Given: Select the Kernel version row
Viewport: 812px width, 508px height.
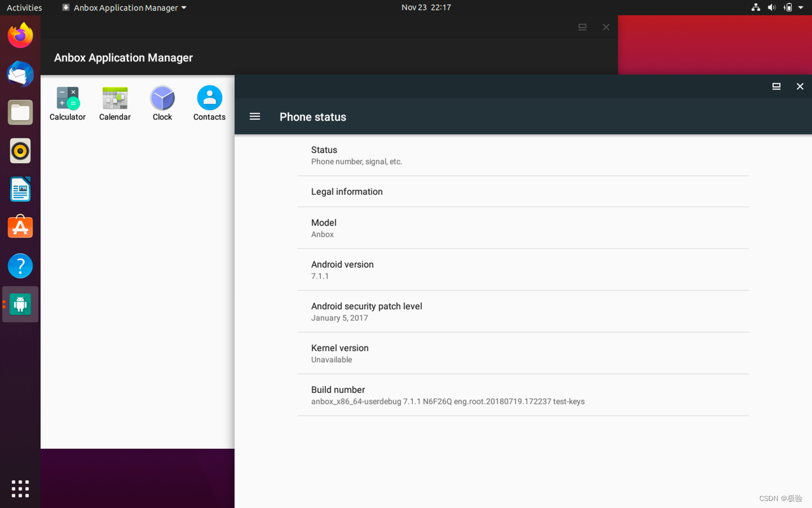Looking at the screenshot, I should (523, 354).
